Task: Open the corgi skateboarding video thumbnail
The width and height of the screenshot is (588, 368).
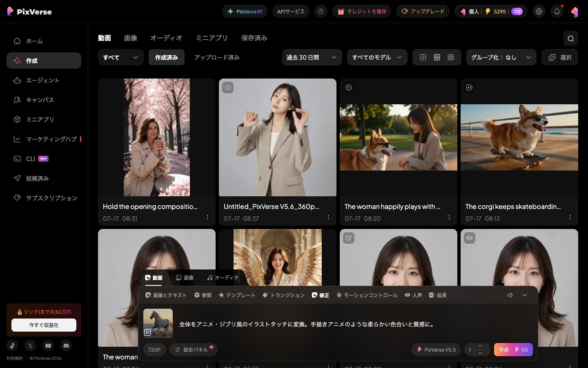Action: [x=519, y=137]
